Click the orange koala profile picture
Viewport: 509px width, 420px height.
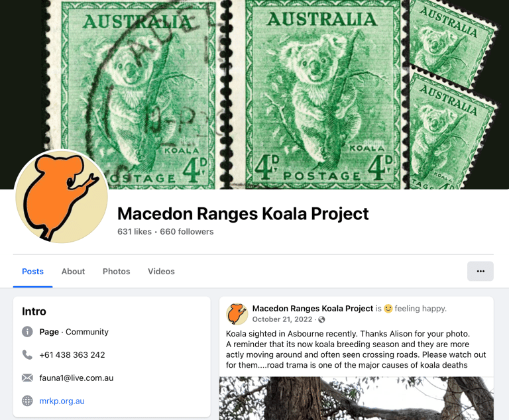[62, 197]
